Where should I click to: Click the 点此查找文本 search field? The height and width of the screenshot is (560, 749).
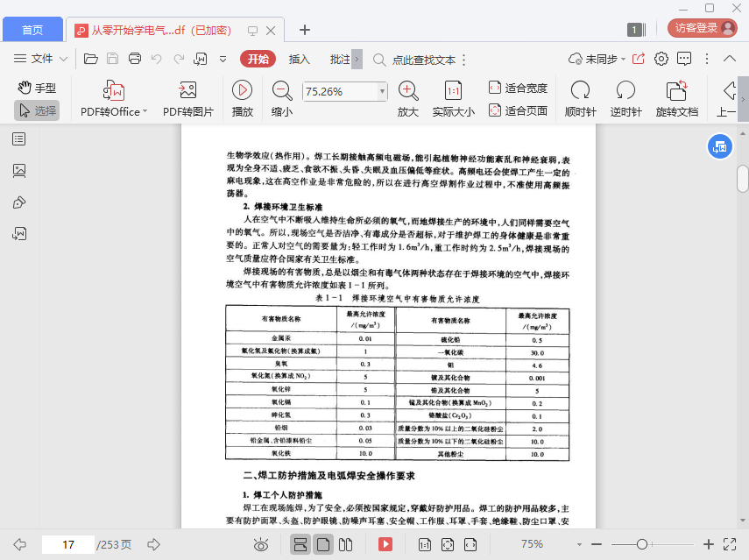click(x=423, y=60)
